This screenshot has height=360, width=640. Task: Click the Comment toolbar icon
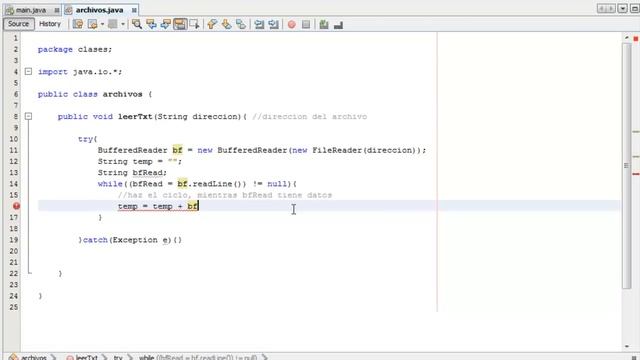(x=324, y=24)
